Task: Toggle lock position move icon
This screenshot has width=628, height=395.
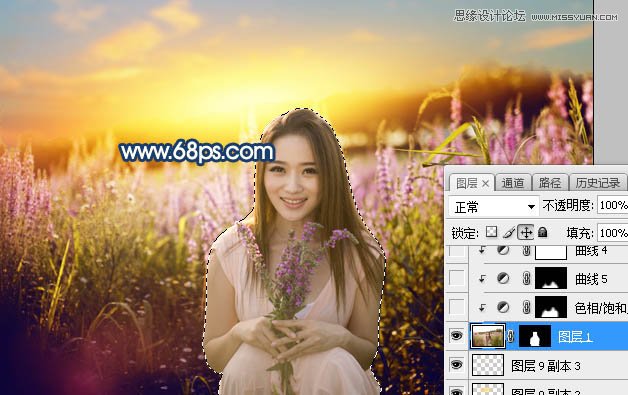Action: (526, 232)
